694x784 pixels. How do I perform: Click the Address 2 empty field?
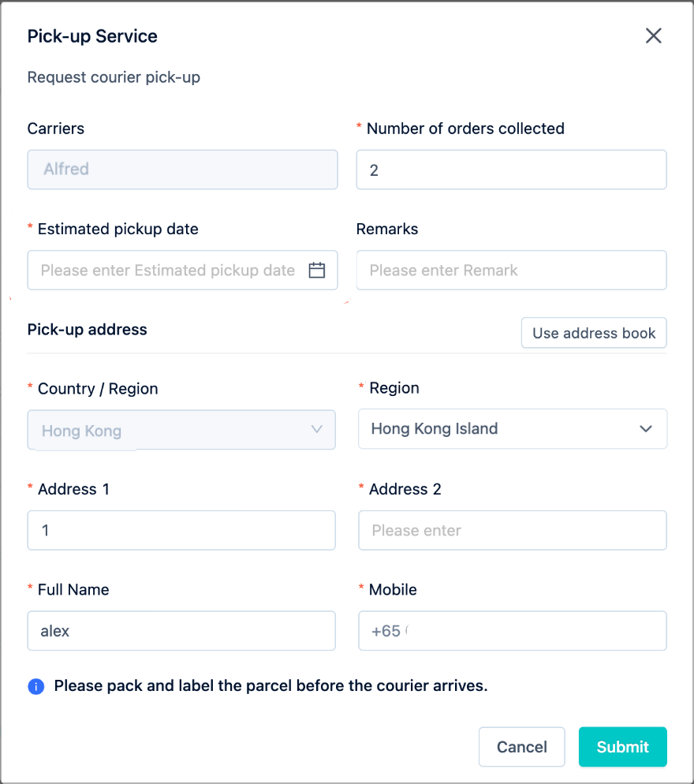[513, 530]
